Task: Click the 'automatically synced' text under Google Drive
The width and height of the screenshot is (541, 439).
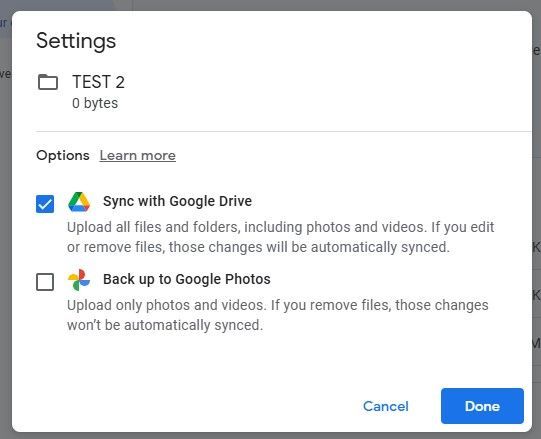Action: [380, 247]
